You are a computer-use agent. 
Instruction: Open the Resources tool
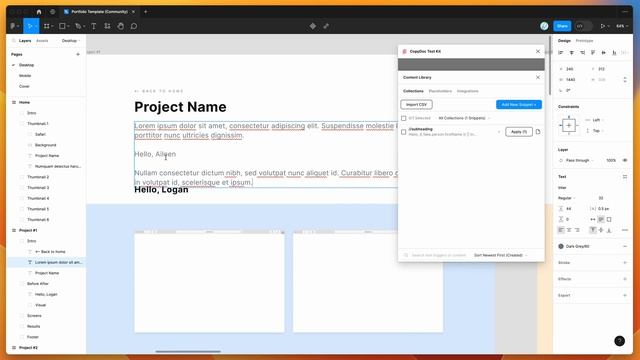point(107,26)
